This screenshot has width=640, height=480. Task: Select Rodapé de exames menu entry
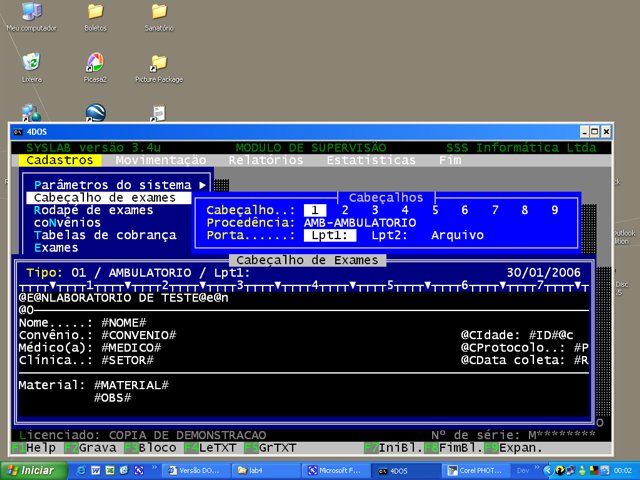point(93,210)
